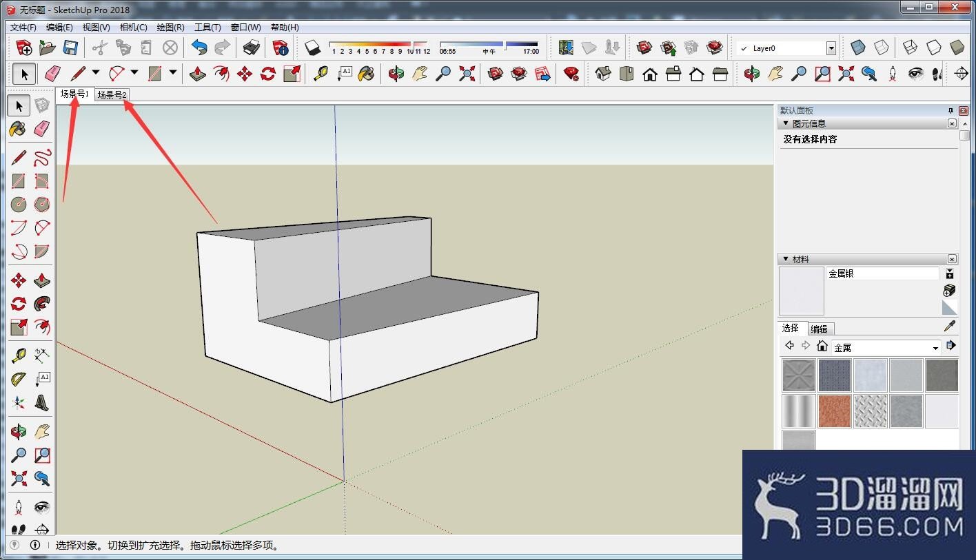Select the Rotate tool in left toolbar
The width and height of the screenshot is (976, 560).
[19, 304]
